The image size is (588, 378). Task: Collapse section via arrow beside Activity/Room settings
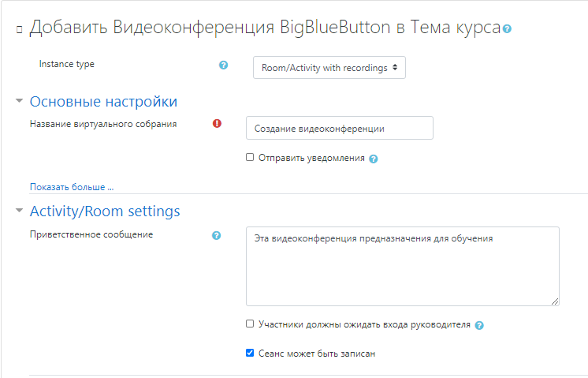19,211
